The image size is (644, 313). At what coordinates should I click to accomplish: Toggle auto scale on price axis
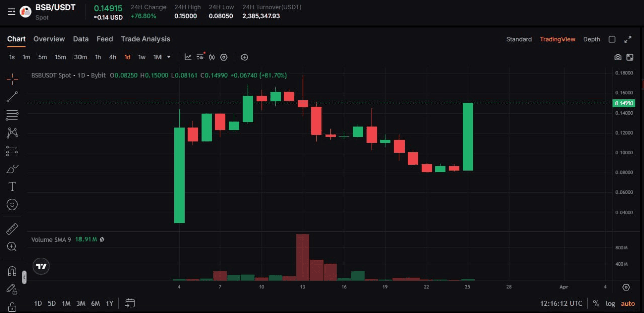click(628, 303)
